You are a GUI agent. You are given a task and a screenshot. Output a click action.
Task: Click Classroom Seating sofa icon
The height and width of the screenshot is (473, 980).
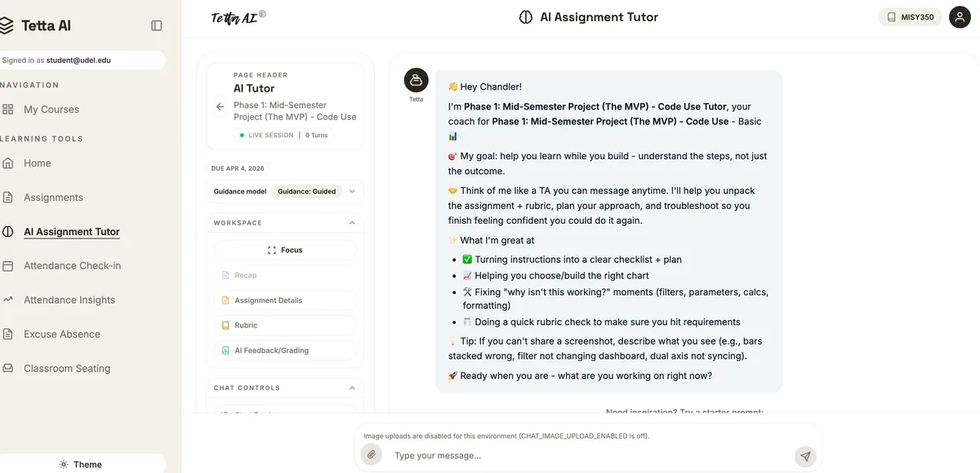tap(7, 368)
